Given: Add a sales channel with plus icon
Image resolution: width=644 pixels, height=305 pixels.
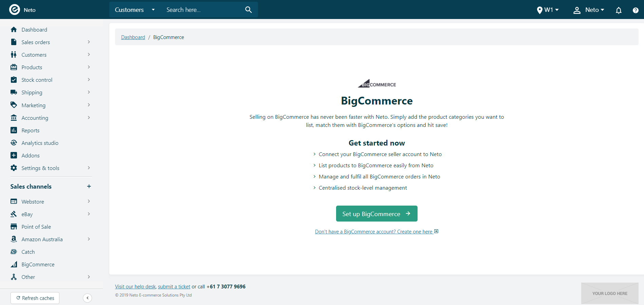Looking at the screenshot, I should pyautogui.click(x=89, y=186).
